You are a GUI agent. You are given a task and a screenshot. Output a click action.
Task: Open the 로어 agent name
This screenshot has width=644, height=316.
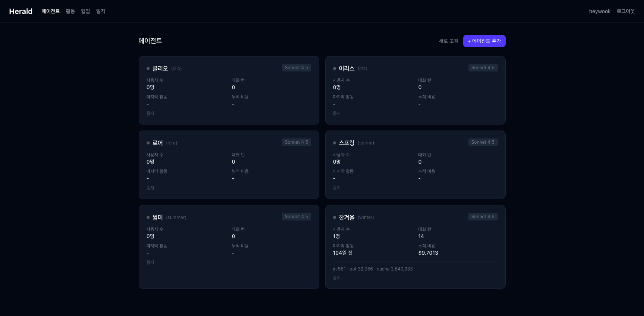158,143
